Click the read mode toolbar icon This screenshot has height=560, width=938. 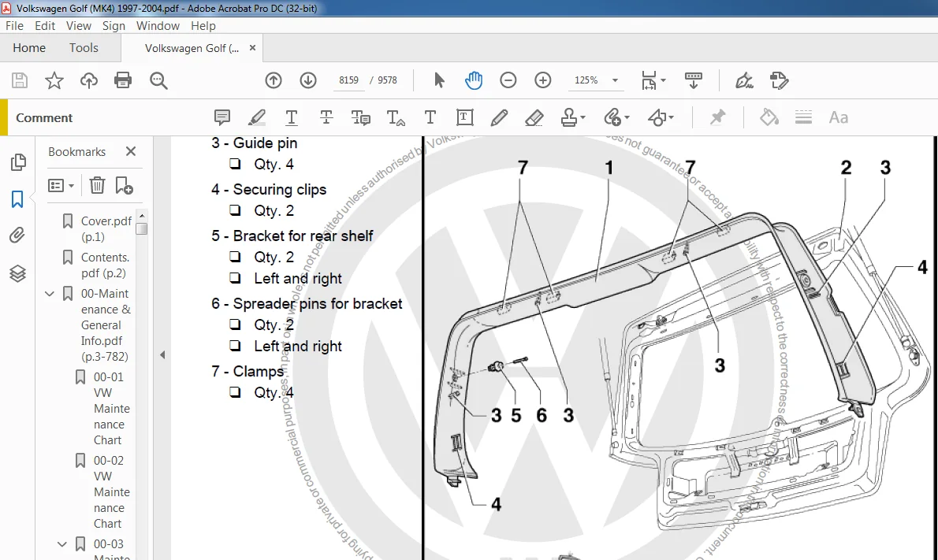(x=694, y=80)
